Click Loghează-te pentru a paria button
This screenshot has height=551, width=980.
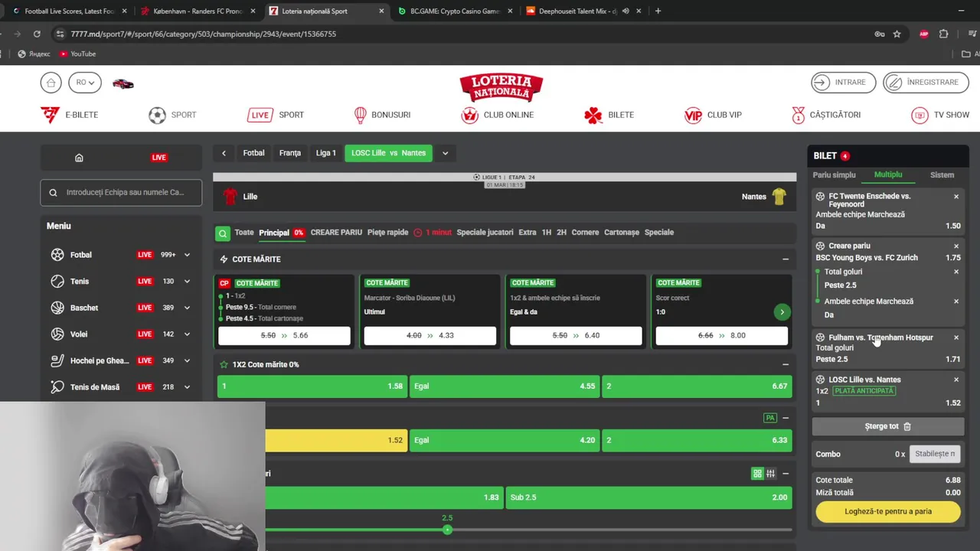888,511
